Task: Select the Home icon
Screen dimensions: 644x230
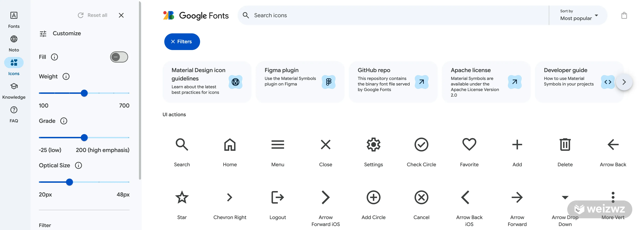Action: (x=230, y=145)
